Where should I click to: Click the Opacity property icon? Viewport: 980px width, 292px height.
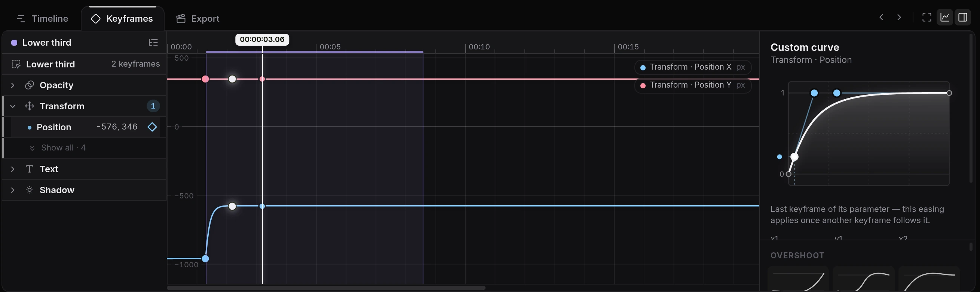point(29,85)
